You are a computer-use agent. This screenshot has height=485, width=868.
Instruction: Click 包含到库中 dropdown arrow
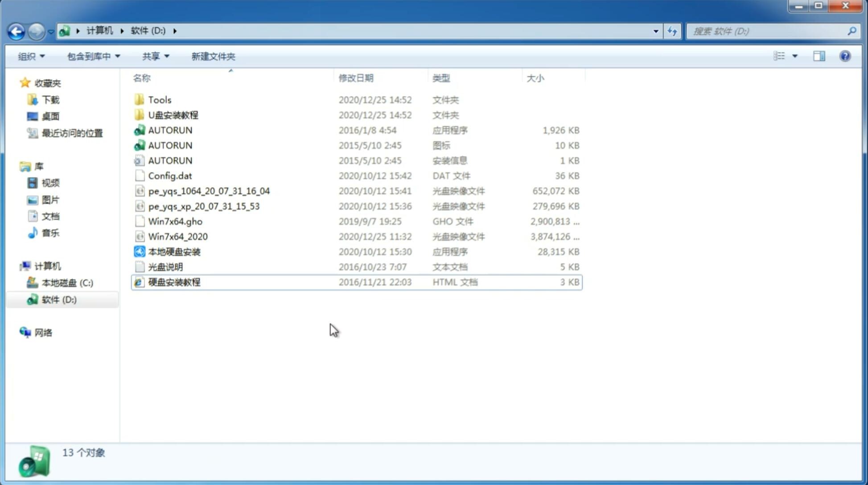coord(119,56)
